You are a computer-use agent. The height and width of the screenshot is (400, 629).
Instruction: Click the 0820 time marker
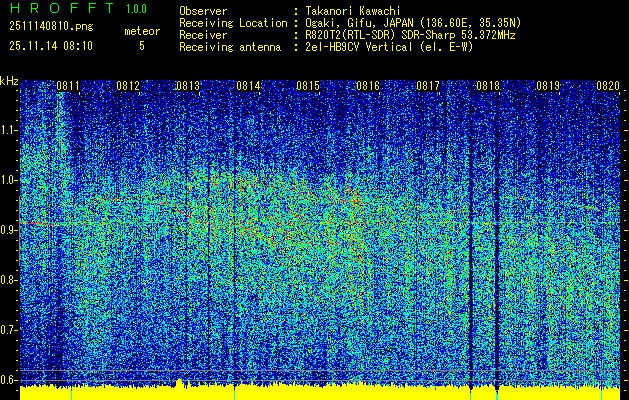(608, 85)
